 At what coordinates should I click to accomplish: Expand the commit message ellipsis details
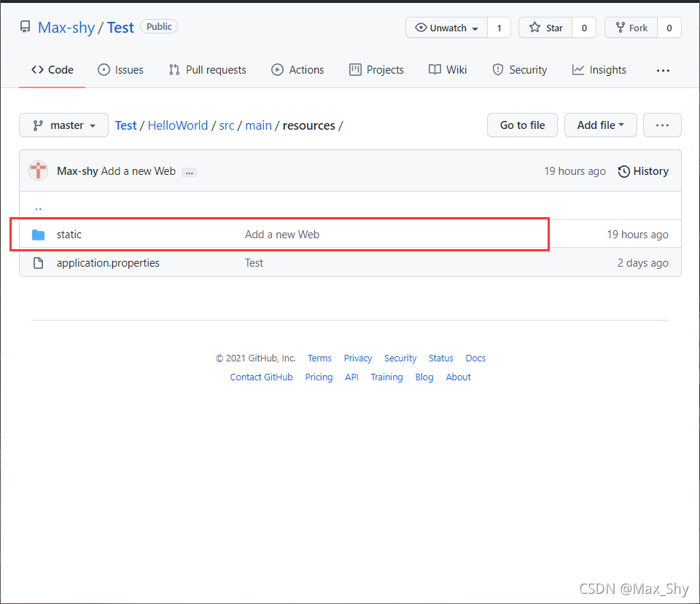(x=190, y=172)
